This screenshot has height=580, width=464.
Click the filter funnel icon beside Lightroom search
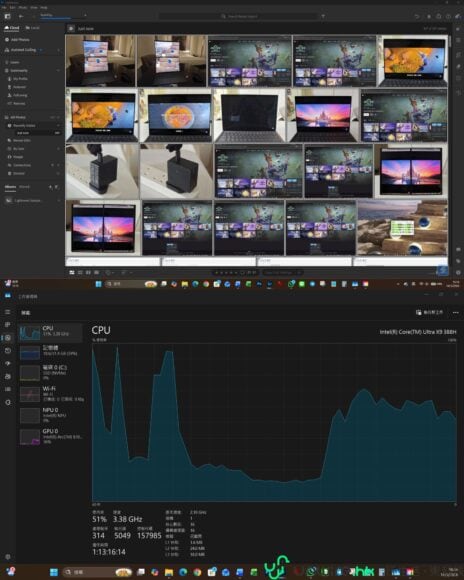323,16
